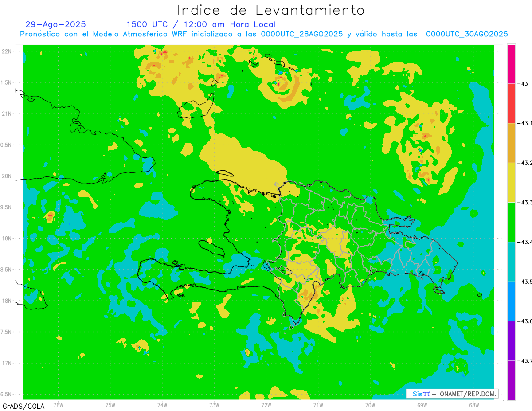
Task: Select the "18N" latitude label
Action: click(7, 301)
